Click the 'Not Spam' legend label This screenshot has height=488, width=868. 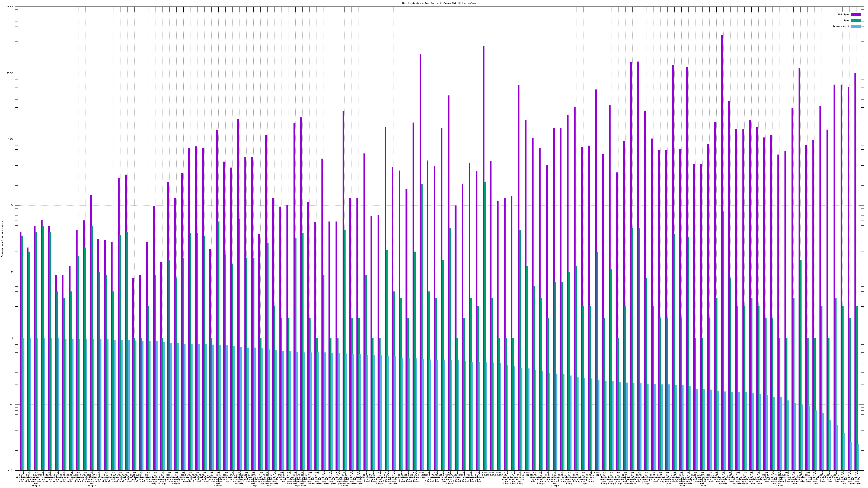(844, 14)
